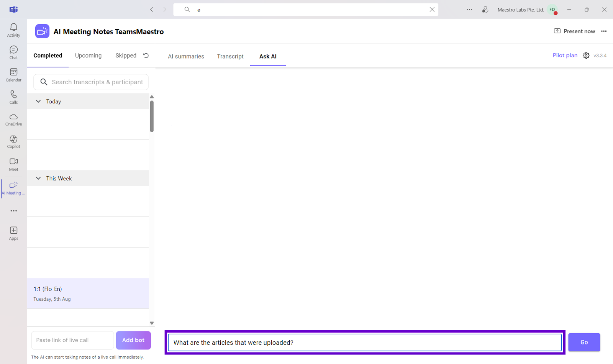This screenshot has height=364, width=613.
Task: Click the meeting list scrollbar thumb
Action: 152,116
